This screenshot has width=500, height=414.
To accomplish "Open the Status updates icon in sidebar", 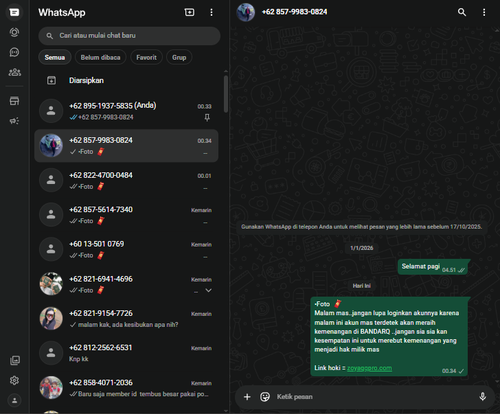I will pyautogui.click(x=14, y=32).
